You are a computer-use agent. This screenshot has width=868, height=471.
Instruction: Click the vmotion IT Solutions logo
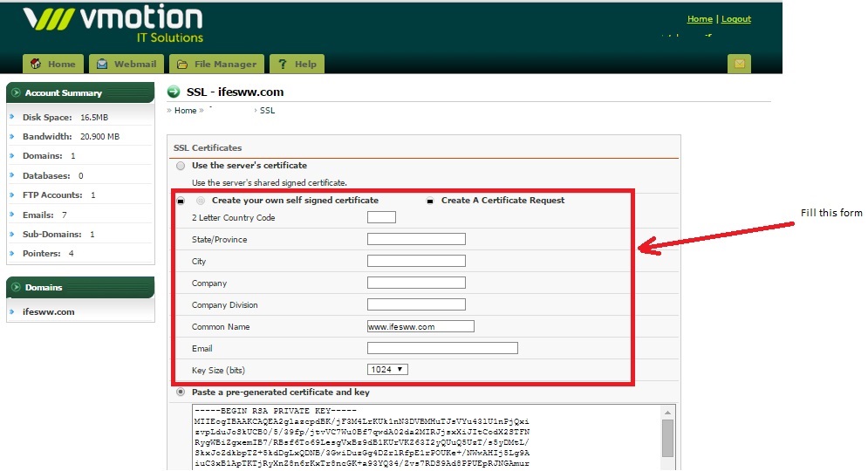pos(113,24)
